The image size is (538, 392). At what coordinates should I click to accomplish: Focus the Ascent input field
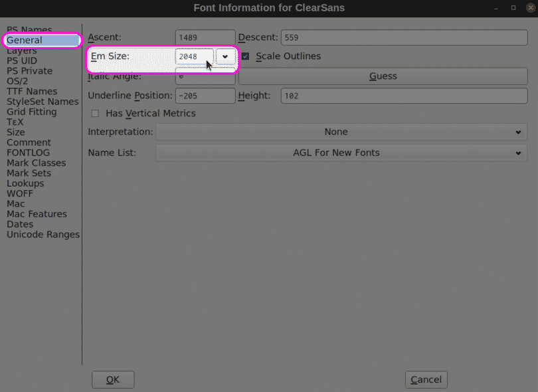[x=205, y=37]
